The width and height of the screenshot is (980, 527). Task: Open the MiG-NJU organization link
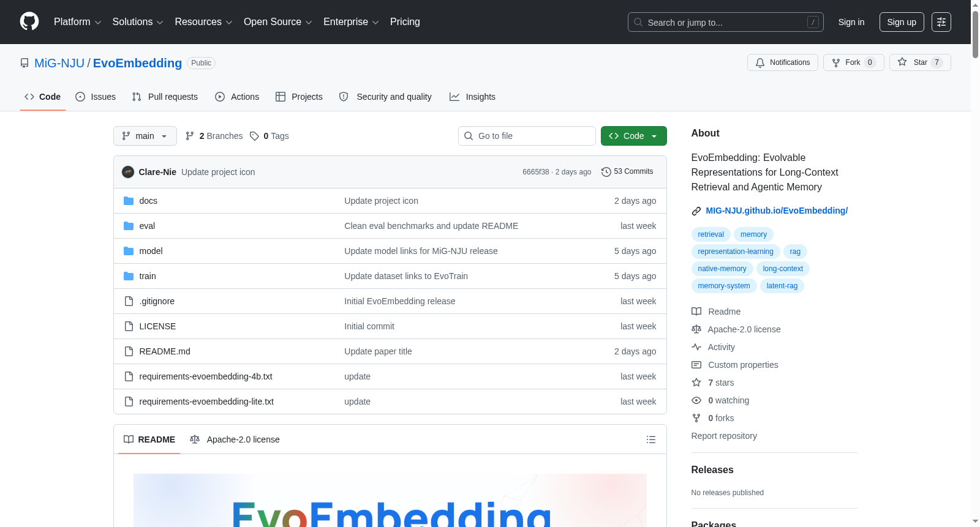[x=59, y=63]
